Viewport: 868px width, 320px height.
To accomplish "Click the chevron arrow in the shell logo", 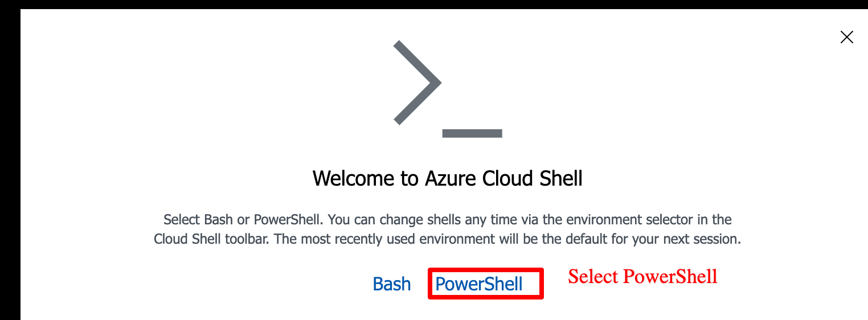I will pos(417,83).
